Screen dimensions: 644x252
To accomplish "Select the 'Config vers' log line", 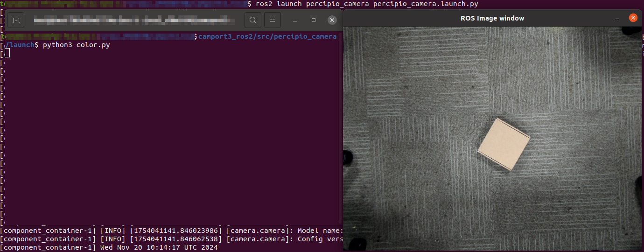I will click(172, 239).
